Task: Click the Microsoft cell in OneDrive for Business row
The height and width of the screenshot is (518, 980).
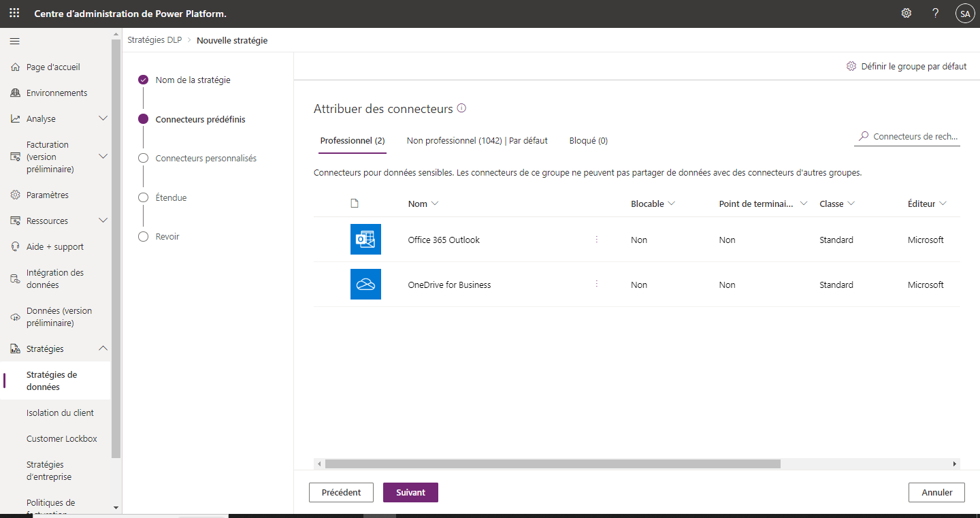Action: click(x=926, y=285)
